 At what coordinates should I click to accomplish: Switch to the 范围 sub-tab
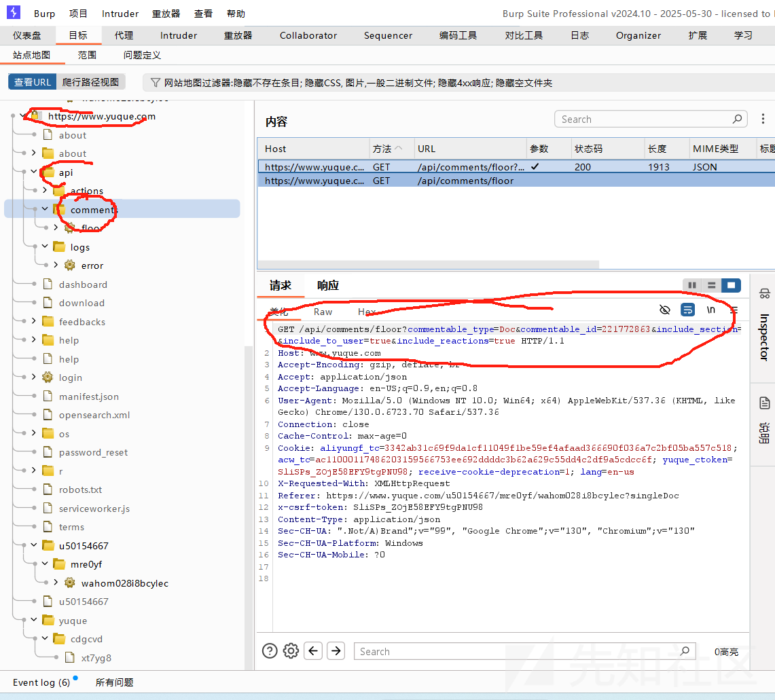(x=87, y=55)
